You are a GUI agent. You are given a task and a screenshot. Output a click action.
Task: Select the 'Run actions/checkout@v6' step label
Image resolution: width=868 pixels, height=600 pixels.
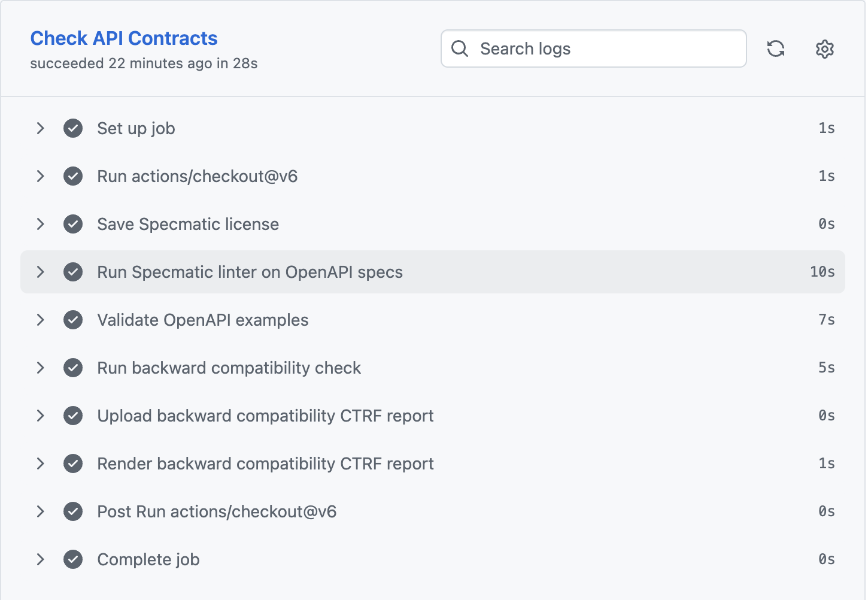pos(198,177)
